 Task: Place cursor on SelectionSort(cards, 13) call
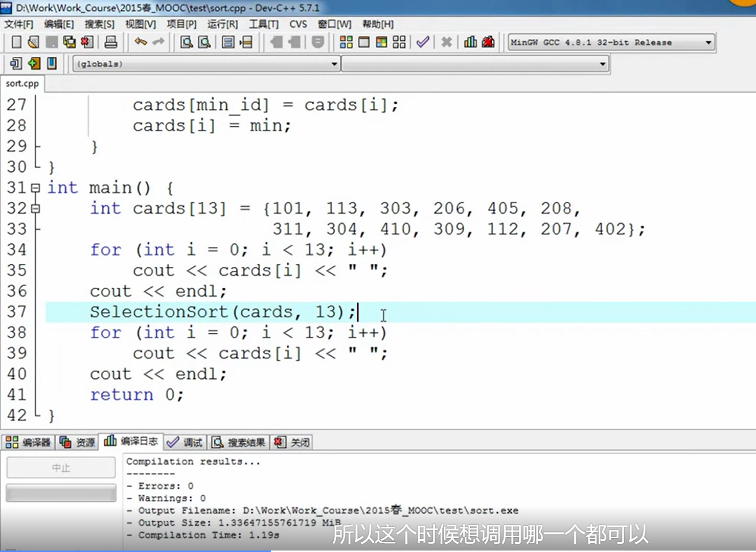[x=223, y=312]
